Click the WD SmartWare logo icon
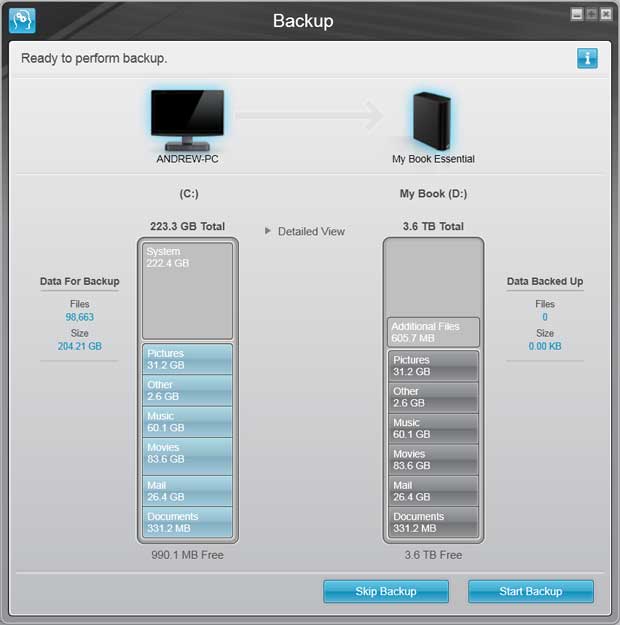The width and height of the screenshot is (620, 625). click(x=22, y=20)
